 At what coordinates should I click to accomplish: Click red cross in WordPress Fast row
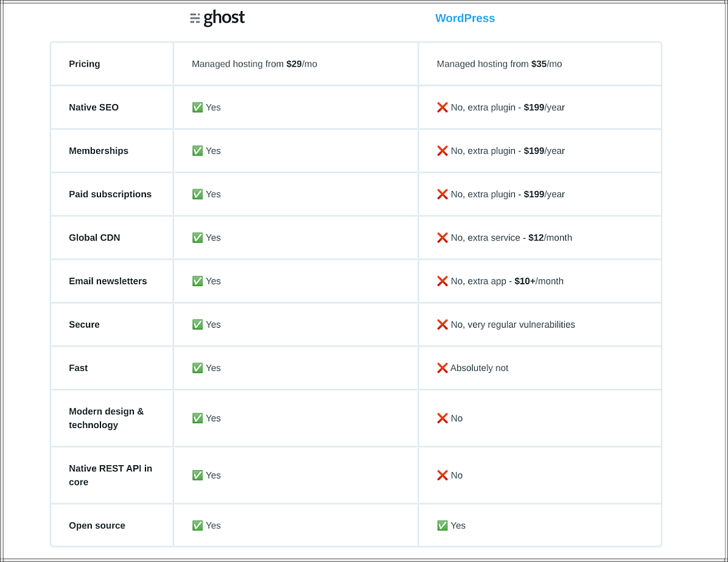(x=443, y=368)
